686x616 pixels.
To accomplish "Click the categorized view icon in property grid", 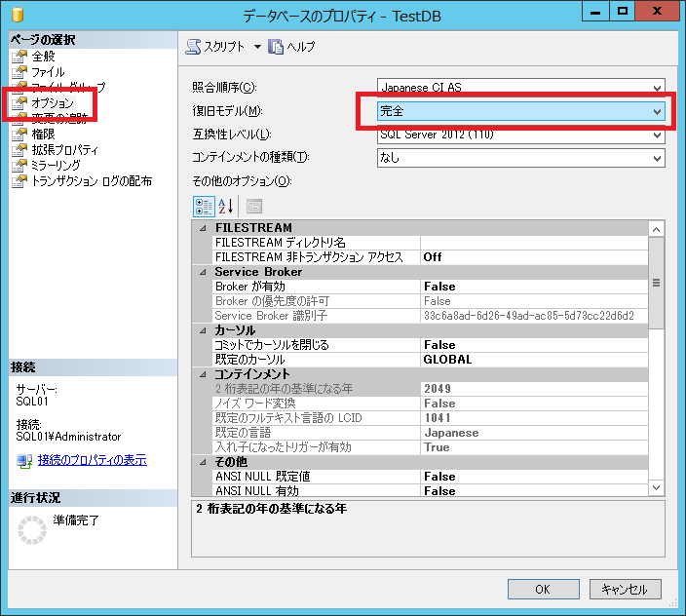I will [x=204, y=206].
